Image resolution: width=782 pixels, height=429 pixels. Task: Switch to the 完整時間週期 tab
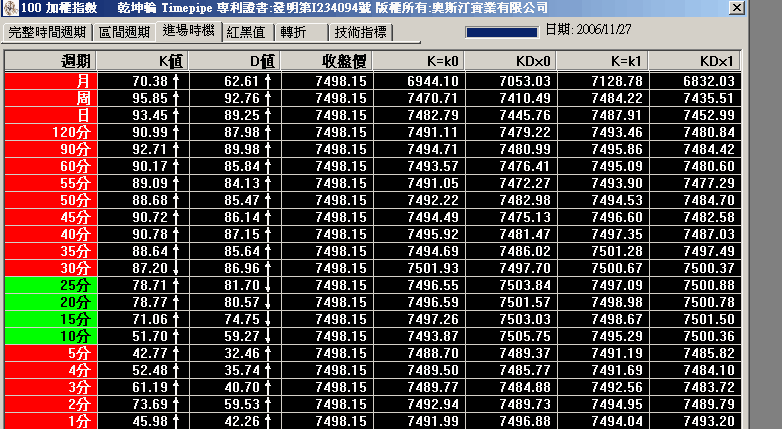pos(47,32)
